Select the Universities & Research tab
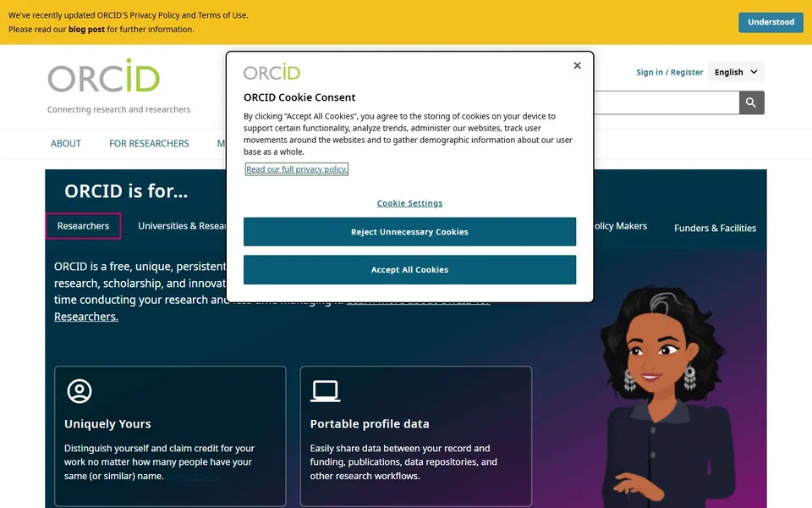 (182, 226)
